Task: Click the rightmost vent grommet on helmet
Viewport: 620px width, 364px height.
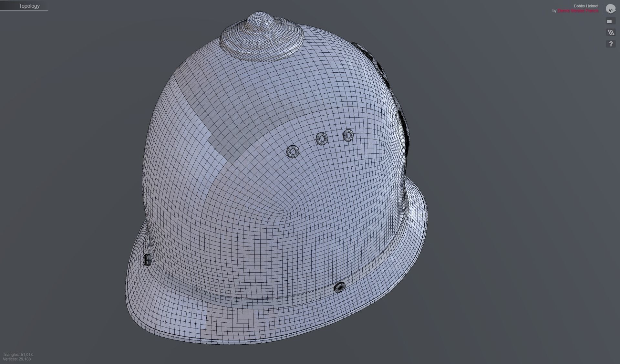Action: [x=348, y=135]
